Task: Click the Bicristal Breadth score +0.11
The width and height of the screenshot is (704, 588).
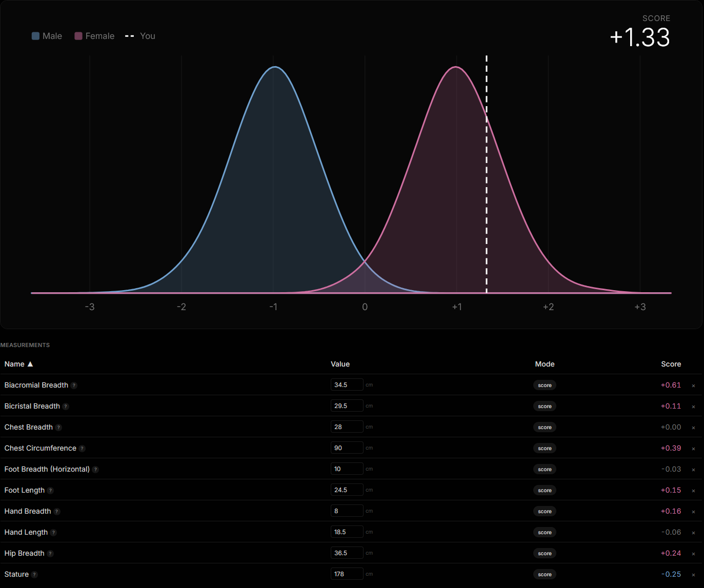Action: [671, 406]
